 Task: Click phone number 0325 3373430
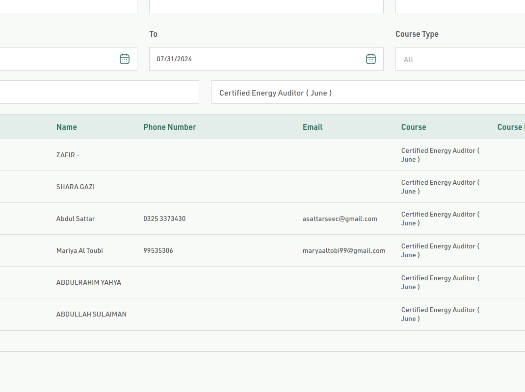[x=164, y=219]
